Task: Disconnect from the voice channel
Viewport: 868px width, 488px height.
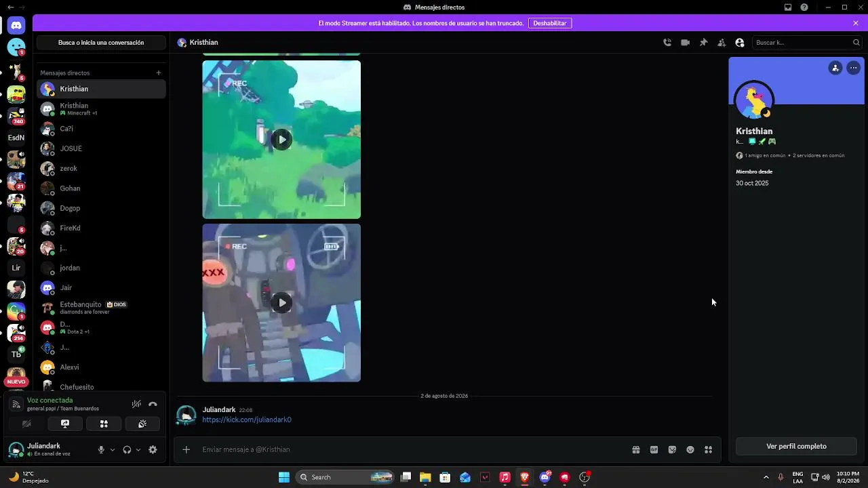Action: coord(153,405)
